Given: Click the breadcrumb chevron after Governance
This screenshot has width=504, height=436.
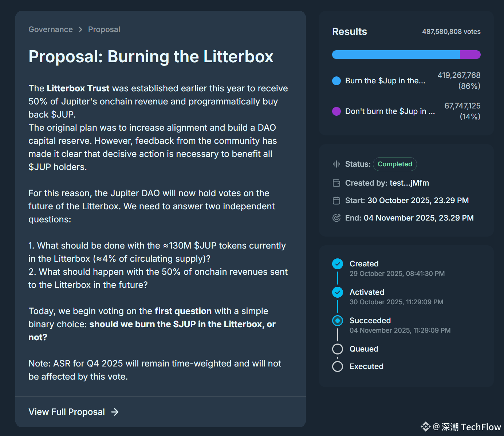Looking at the screenshot, I should click(x=80, y=29).
